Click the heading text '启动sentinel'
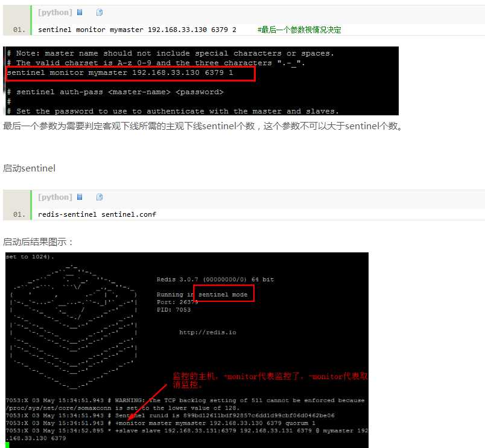 pyautogui.click(x=30, y=168)
